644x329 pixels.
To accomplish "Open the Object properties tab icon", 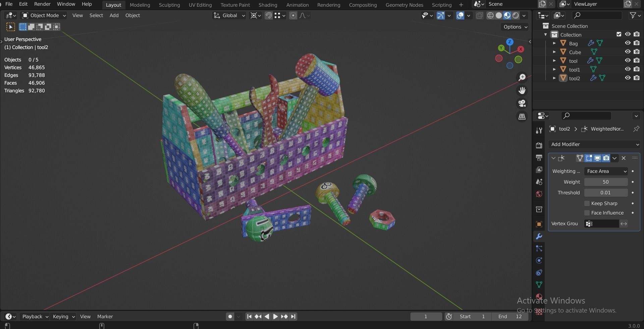I will click(539, 224).
